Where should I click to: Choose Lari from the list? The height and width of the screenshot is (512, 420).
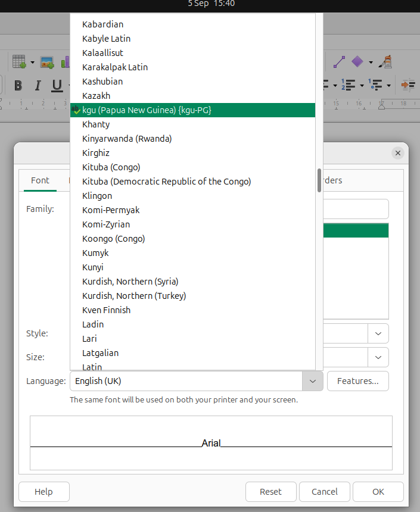coord(192,339)
